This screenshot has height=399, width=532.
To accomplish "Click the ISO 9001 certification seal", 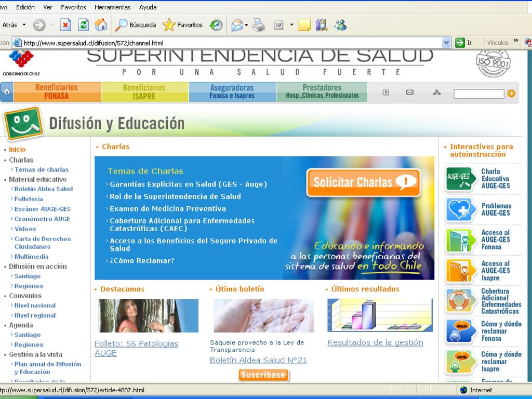I will coord(494,63).
